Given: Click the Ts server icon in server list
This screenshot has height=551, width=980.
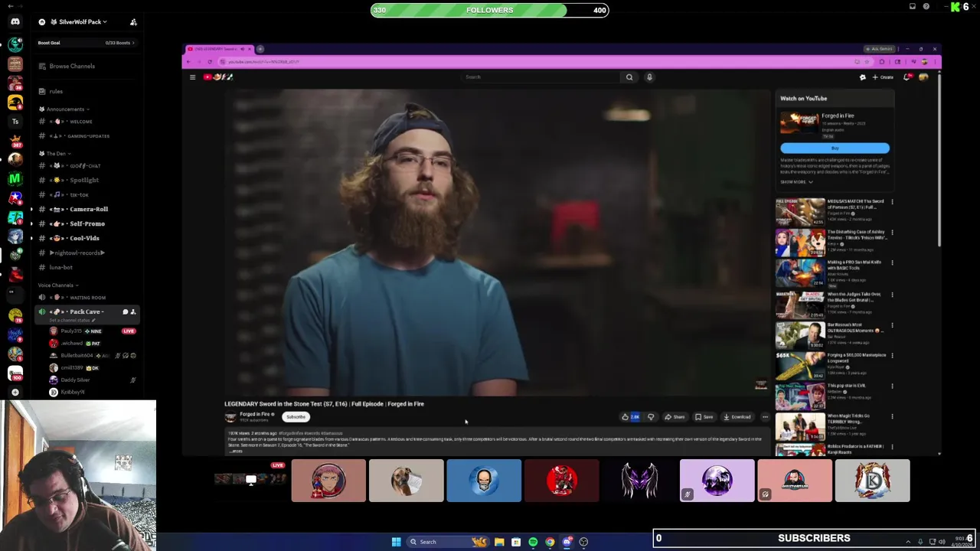Looking at the screenshot, I should (15, 122).
